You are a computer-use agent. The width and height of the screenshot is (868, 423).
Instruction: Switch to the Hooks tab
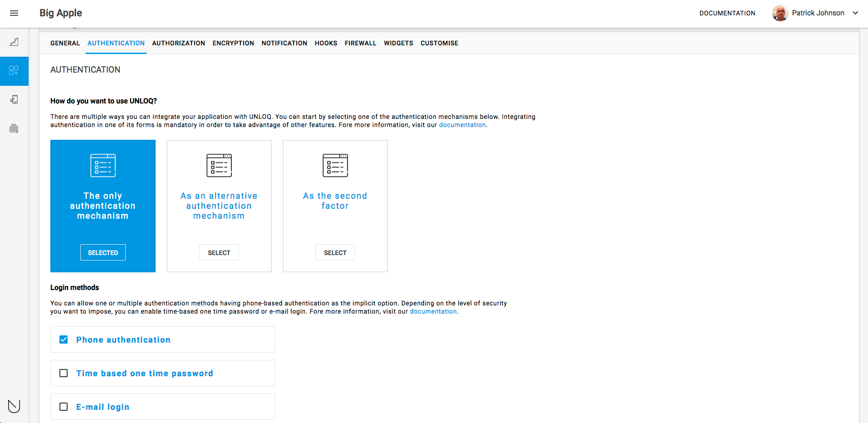tap(326, 43)
